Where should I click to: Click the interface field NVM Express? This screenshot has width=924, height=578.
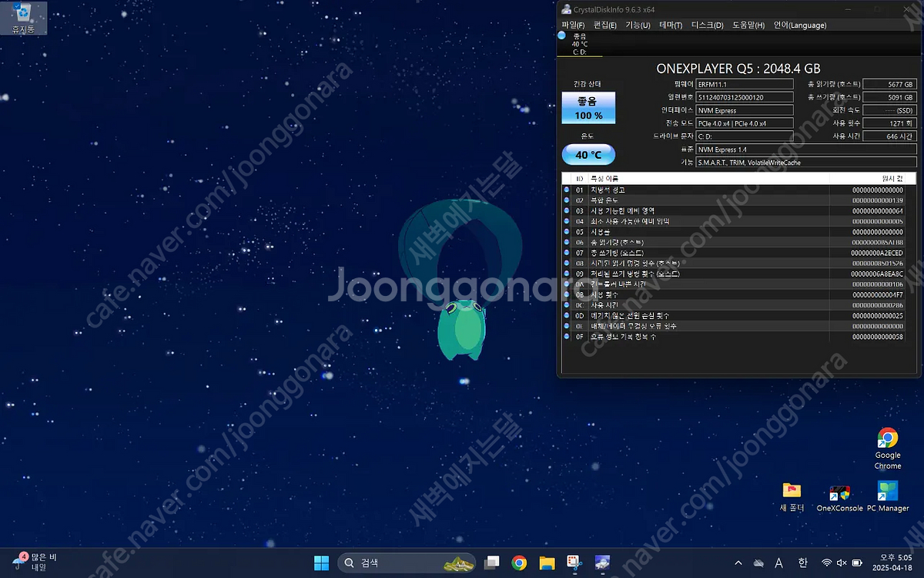pyautogui.click(x=744, y=110)
